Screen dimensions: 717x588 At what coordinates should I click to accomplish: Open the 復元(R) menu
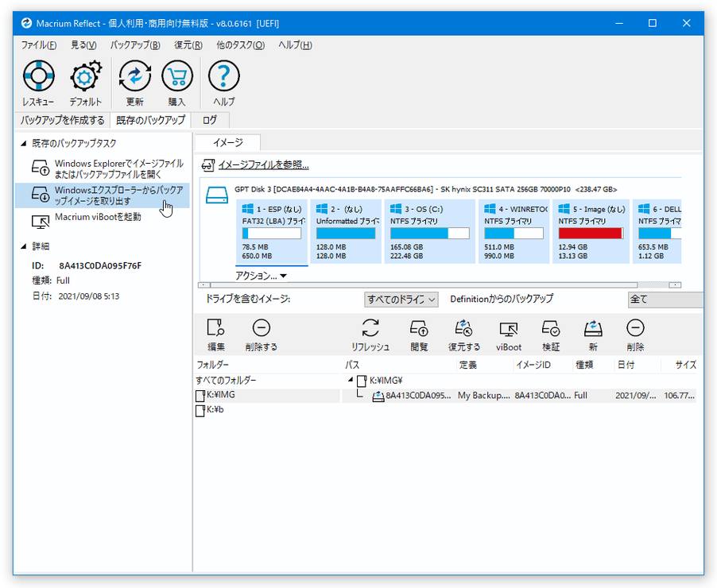coord(188,44)
